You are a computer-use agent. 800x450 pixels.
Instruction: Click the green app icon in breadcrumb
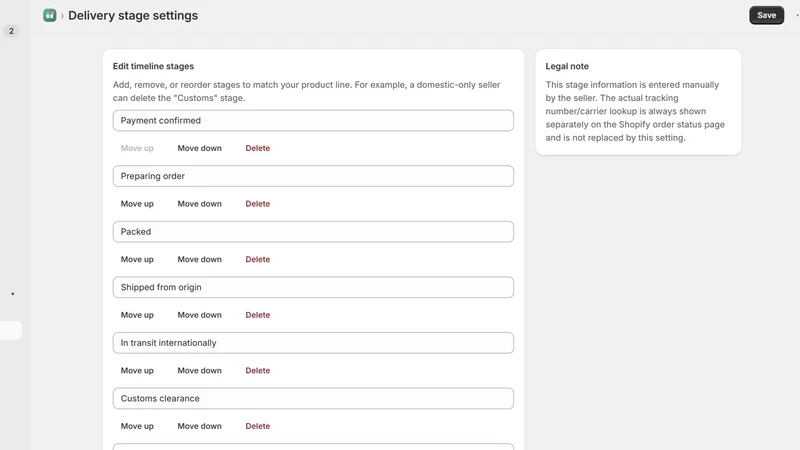(49, 15)
